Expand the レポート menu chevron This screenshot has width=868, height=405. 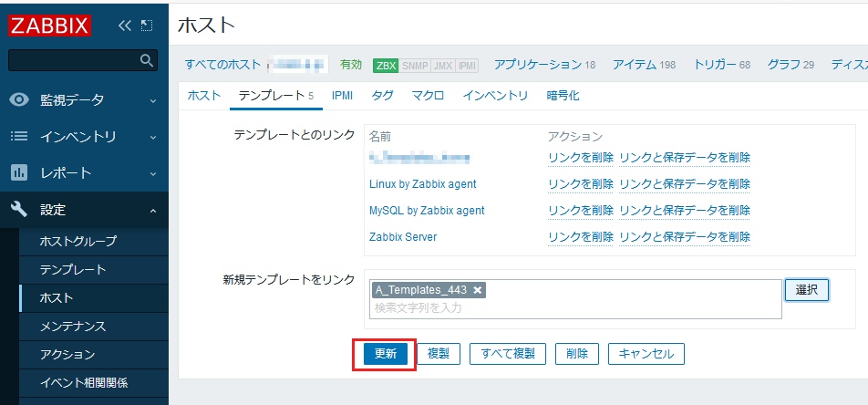pos(153,174)
